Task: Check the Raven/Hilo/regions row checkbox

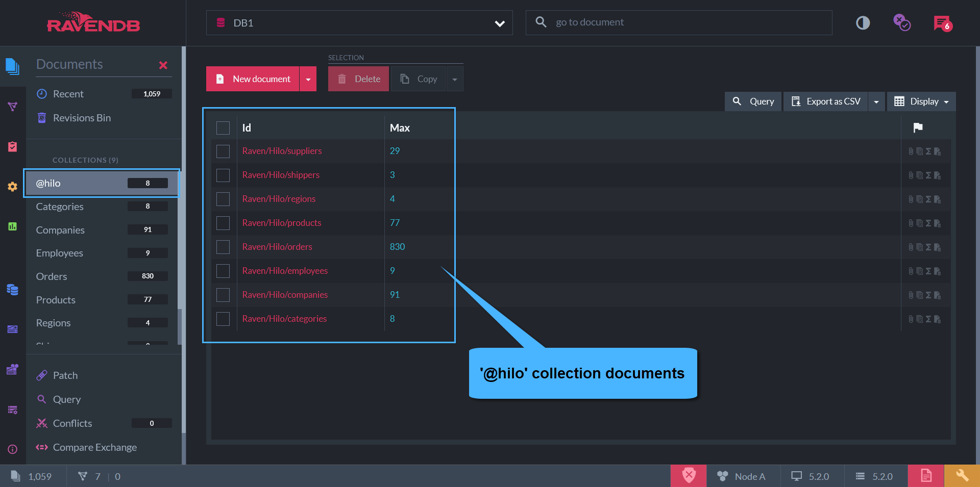Action: pyautogui.click(x=223, y=199)
